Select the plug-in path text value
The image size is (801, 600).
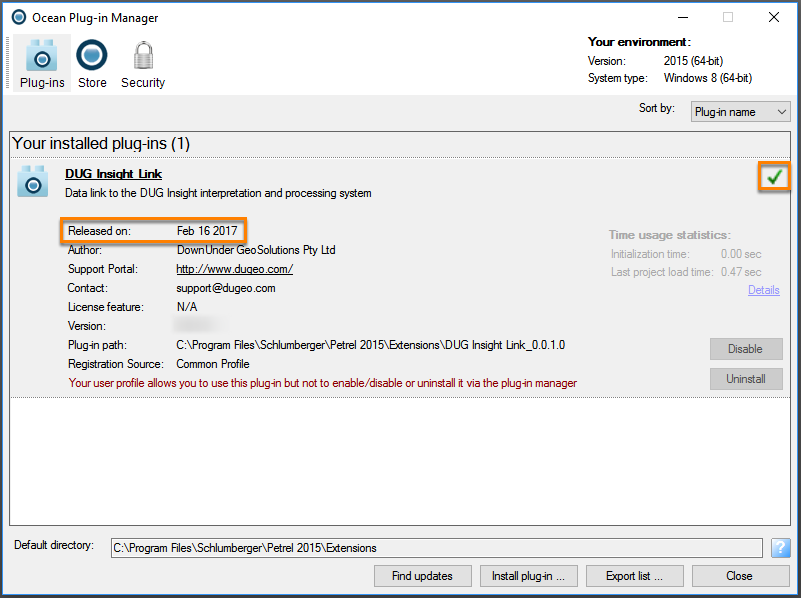tap(371, 345)
